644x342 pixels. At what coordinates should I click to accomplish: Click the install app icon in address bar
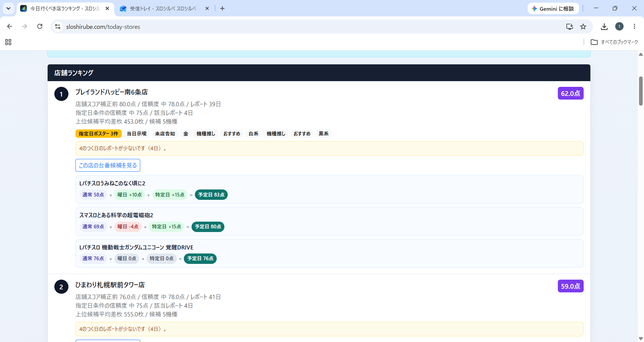click(x=570, y=26)
